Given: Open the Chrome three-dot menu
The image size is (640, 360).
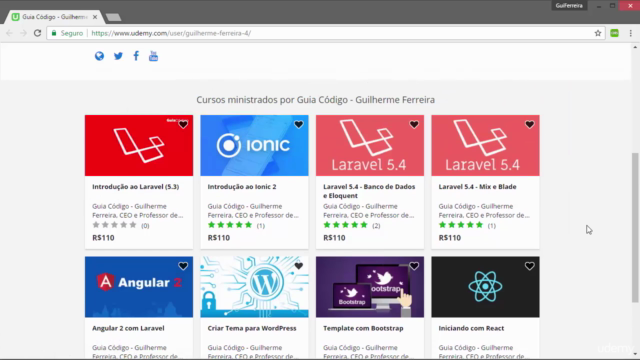Looking at the screenshot, I should coord(631,33).
